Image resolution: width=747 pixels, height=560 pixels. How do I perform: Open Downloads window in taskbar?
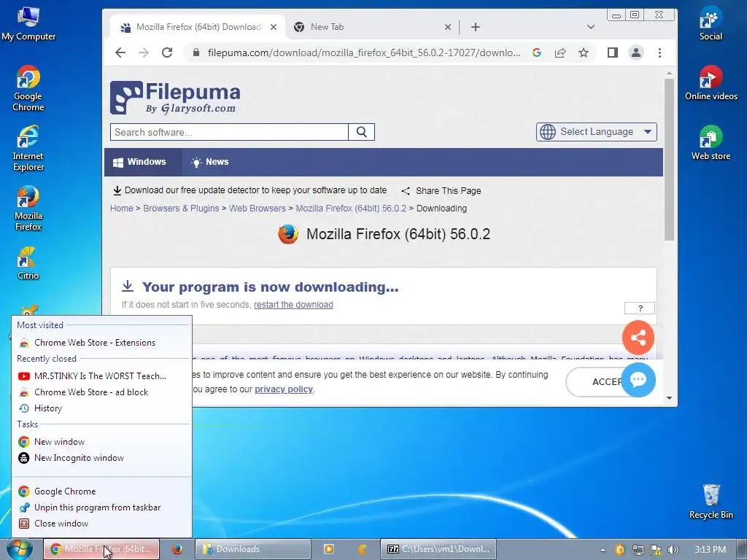point(253,549)
